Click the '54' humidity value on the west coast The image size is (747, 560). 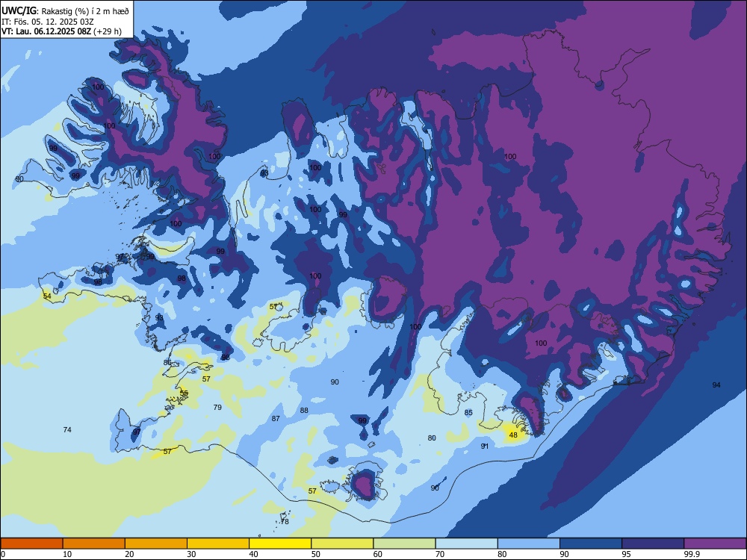tap(47, 296)
